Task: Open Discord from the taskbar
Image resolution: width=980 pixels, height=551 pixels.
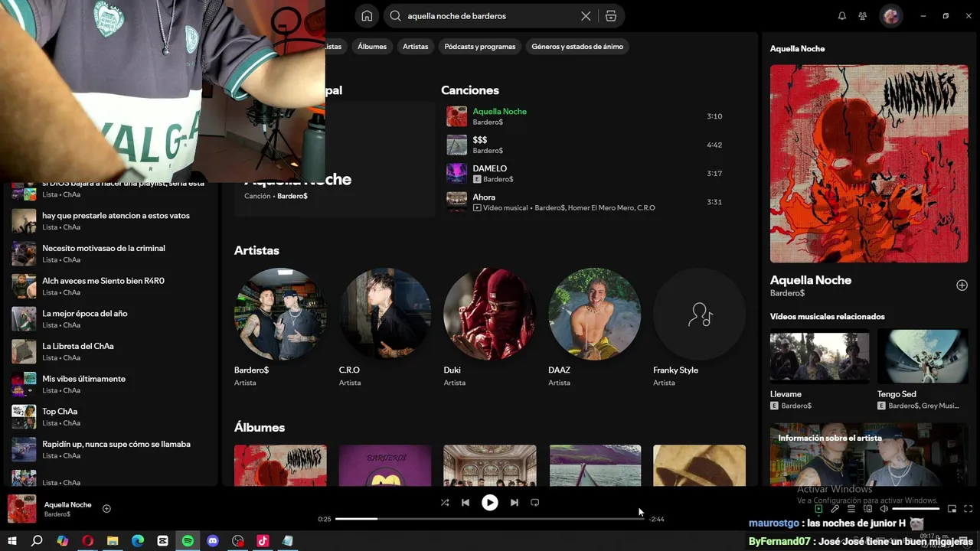Action: 213,541
